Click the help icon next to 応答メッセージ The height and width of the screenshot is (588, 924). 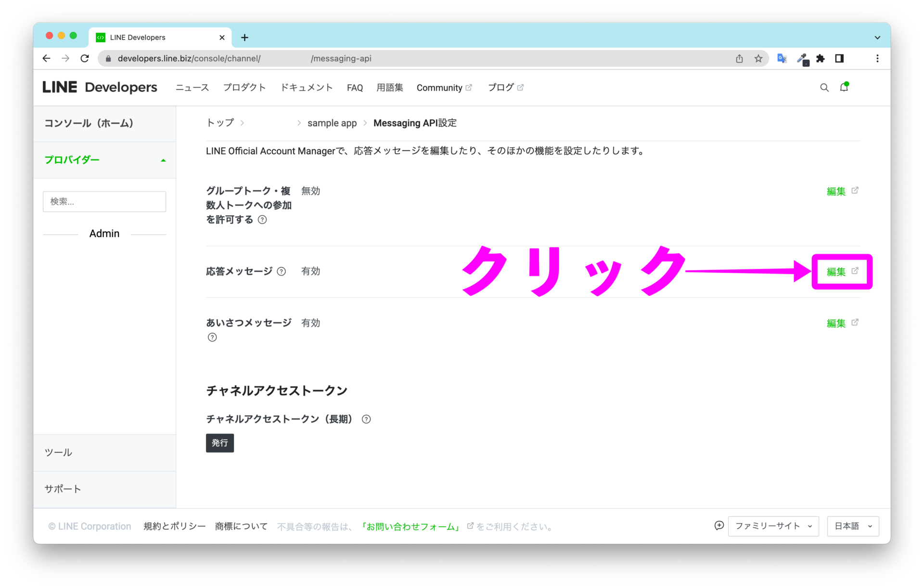tap(282, 271)
